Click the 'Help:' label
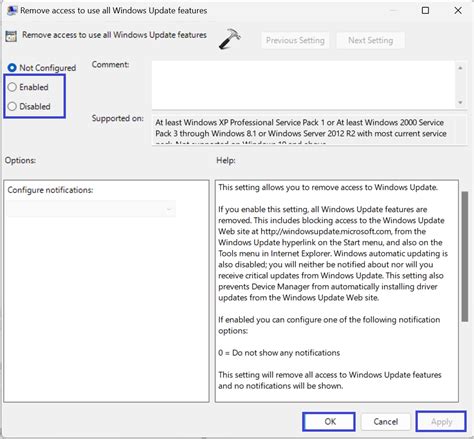 point(226,160)
